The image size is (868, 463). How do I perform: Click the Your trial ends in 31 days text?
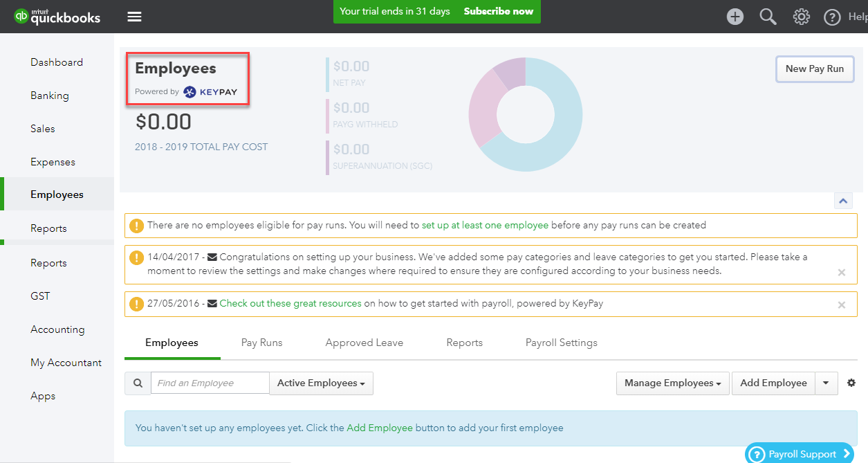(x=395, y=11)
